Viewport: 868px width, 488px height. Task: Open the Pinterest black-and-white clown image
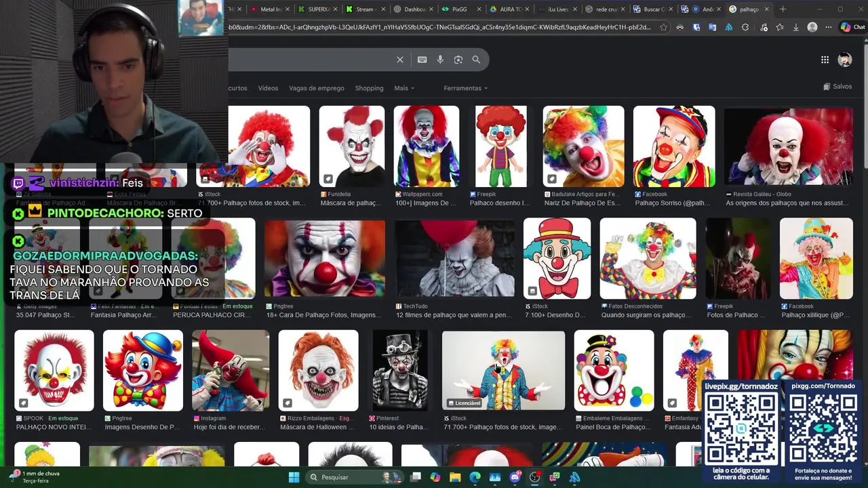[400, 370]
